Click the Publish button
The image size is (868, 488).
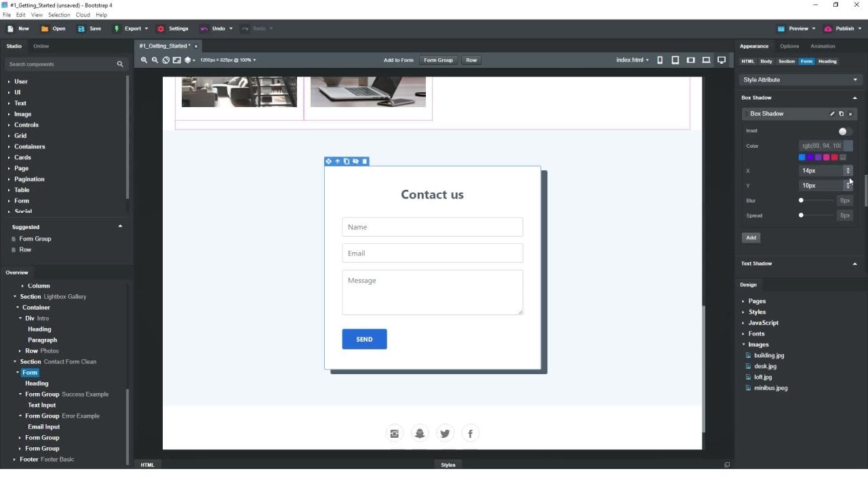(x=843, y=28)
